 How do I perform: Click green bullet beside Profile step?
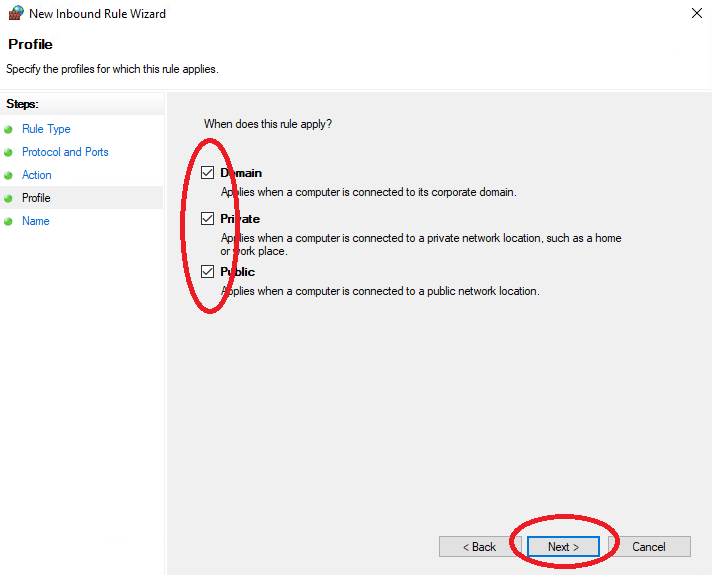click(x=8, y=198)
